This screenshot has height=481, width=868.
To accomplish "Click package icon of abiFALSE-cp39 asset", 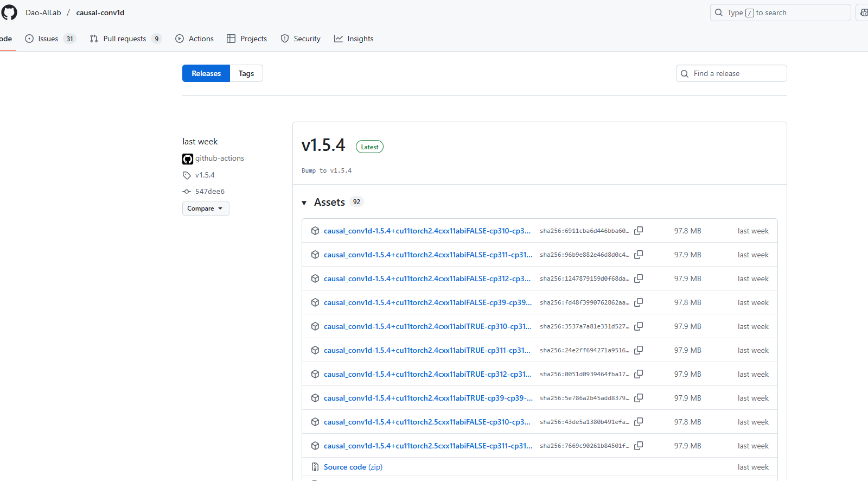I will [x=315, y=302].
